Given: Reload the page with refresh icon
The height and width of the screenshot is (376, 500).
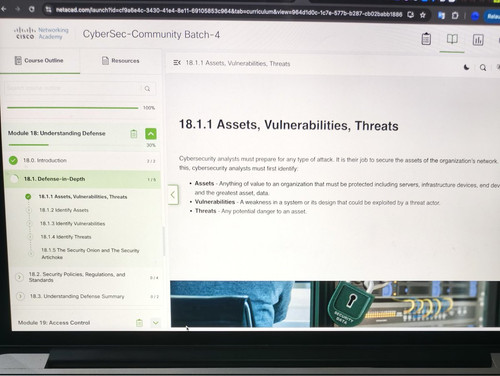Looking at the screenshot, I should [x=32, y=9].
